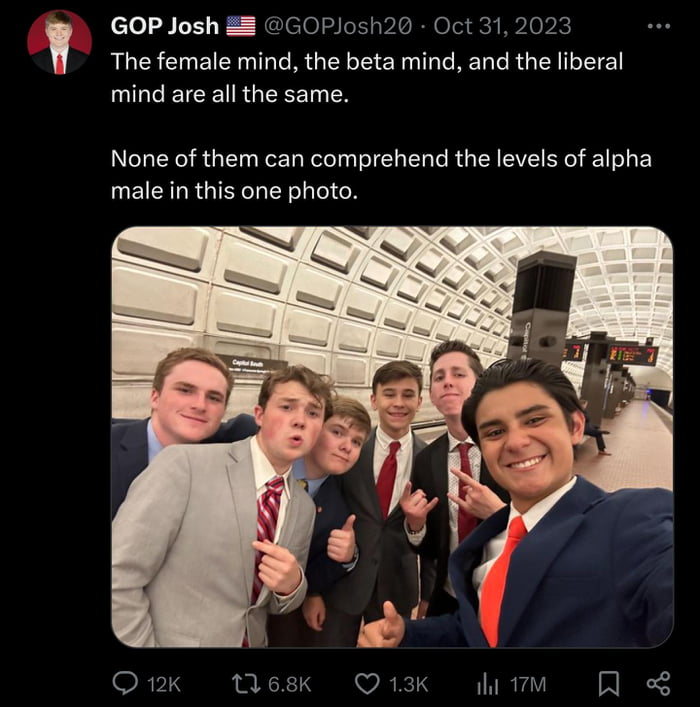Open the attached subway selfie photo
This screenshot has height=707, width=700.
pos(392,437)
